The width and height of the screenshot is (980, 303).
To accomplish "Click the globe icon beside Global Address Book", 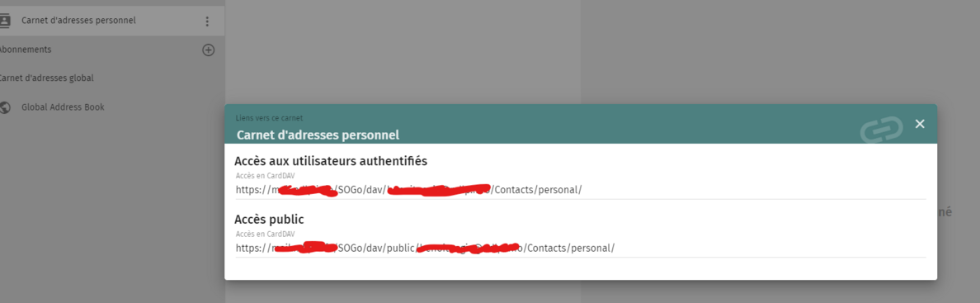I will (x=4, y=107).
